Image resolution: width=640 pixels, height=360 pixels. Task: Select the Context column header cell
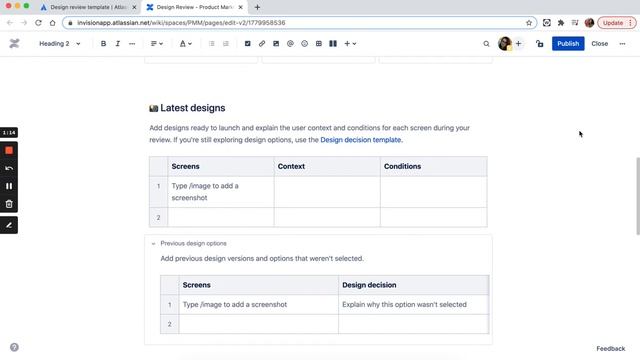pyautogui.click(x=327, y=167)
